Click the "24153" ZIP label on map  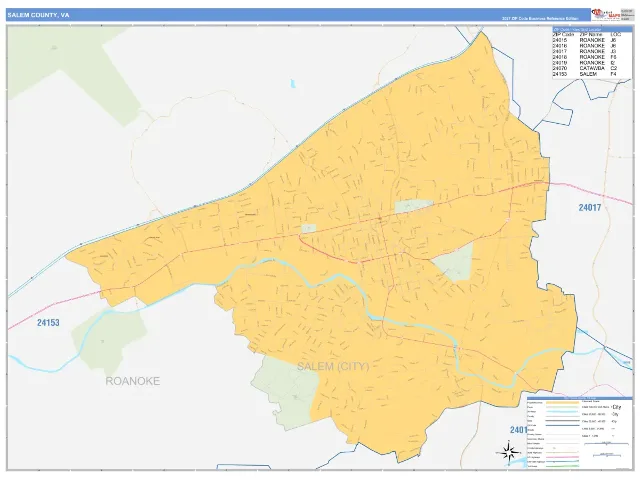tap(48, 322)
